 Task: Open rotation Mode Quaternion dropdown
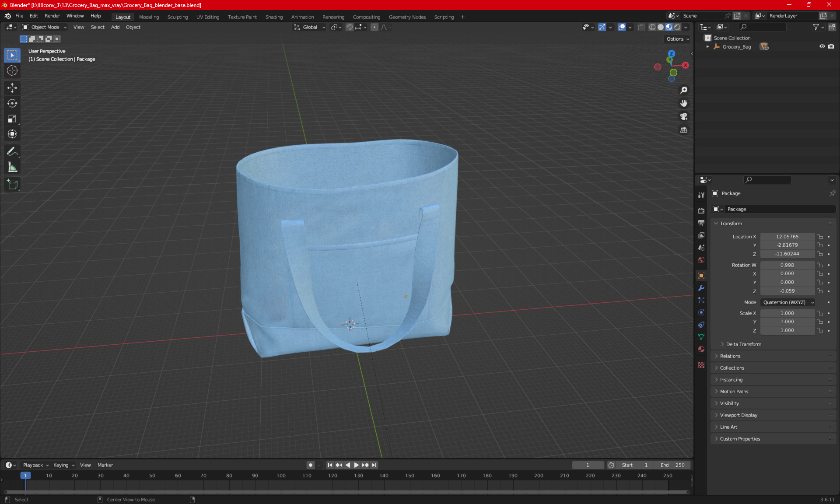[x=788, y=302]
